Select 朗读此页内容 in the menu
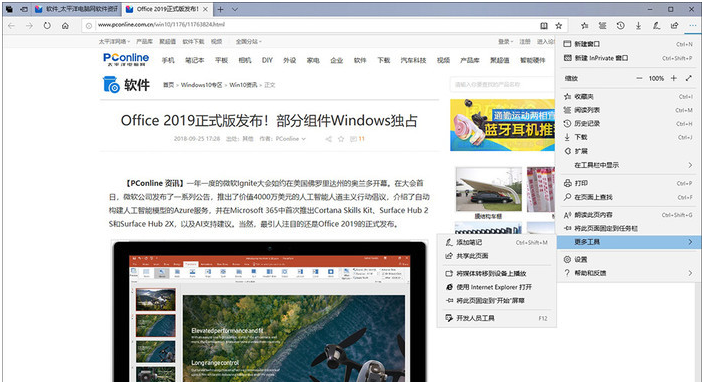The image size is (708, 382). 628,215
